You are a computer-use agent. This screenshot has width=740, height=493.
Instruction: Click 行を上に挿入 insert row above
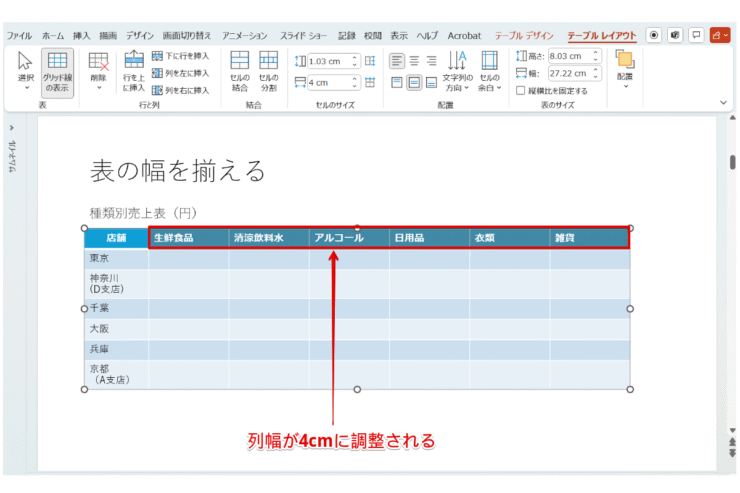click(x=134, y=71)
